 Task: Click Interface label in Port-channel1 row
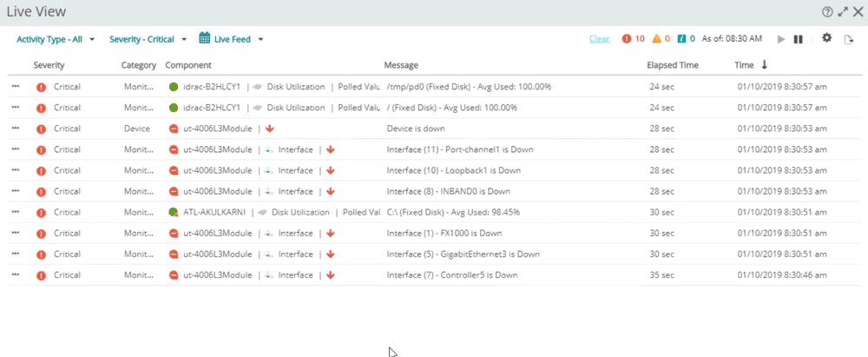[296, 149]
